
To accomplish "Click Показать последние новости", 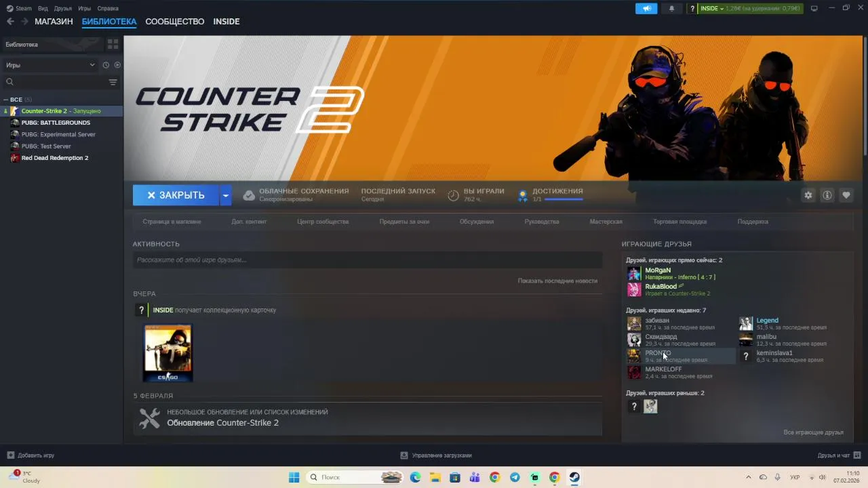I will 557,281.
